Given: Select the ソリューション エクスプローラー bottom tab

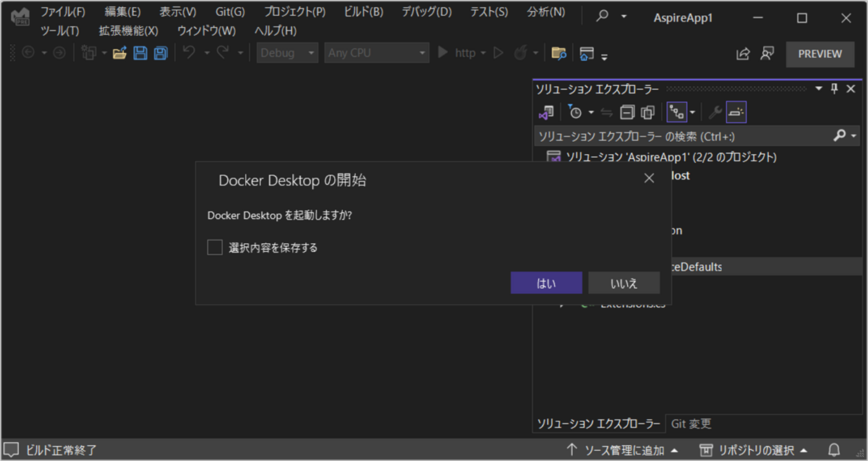Looking at the screenshot, I should 597,423.
